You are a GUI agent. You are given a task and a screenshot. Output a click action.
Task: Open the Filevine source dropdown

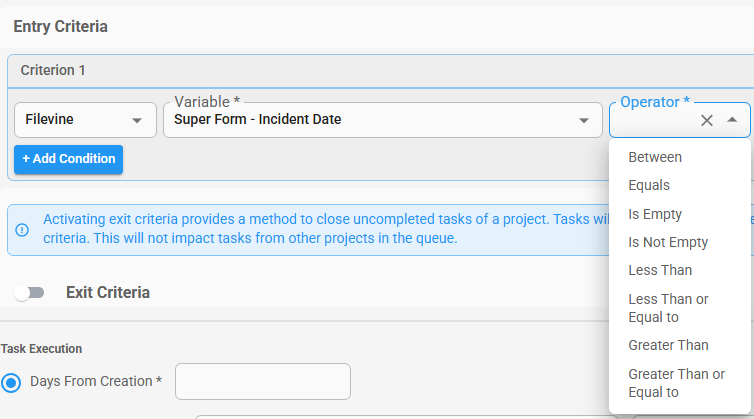85,120
